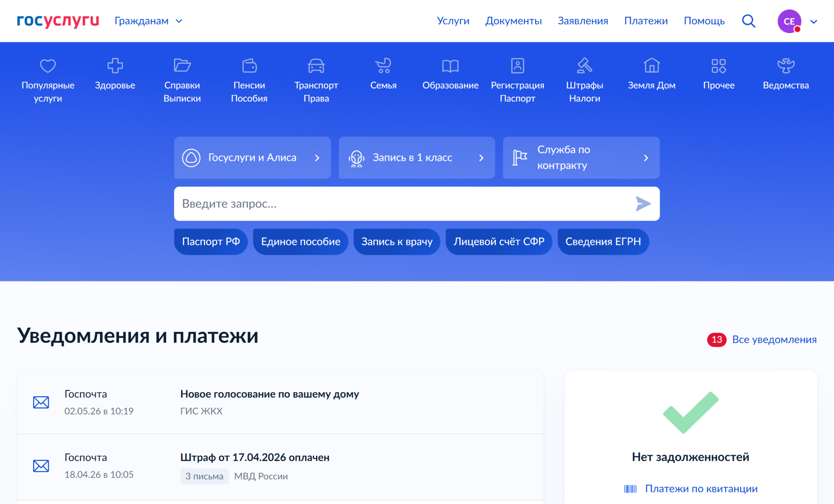Image resolution: width=834 pixels, height=504 pixels.
Task: Expand the Гражданам audience dropdown
Action: pos(148,21)
